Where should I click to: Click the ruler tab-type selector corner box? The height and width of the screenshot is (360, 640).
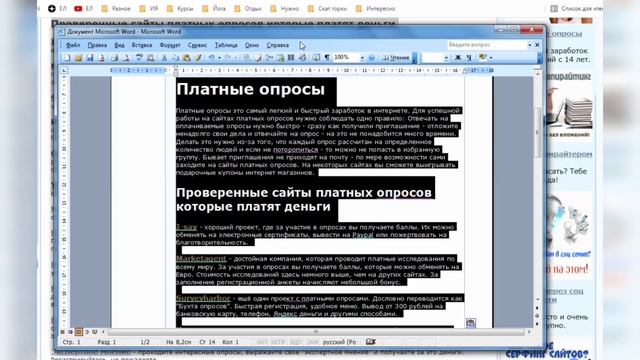tap(64, 70)
